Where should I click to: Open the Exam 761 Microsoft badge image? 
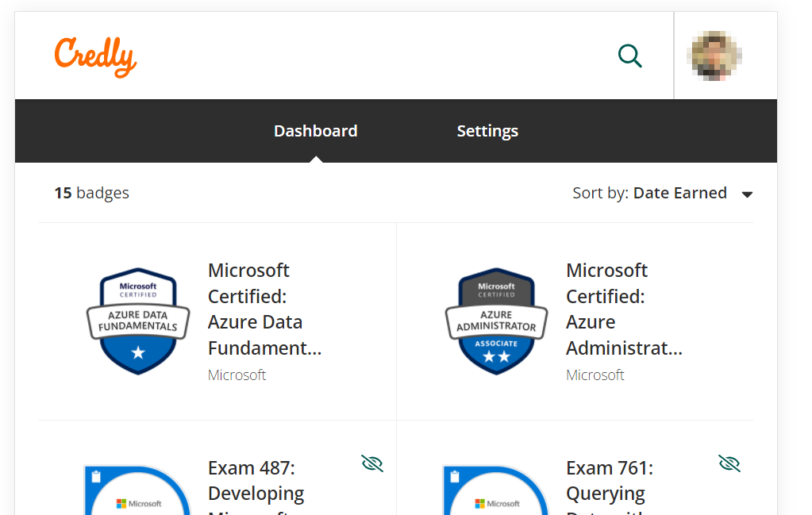click(x=496, y=490)
